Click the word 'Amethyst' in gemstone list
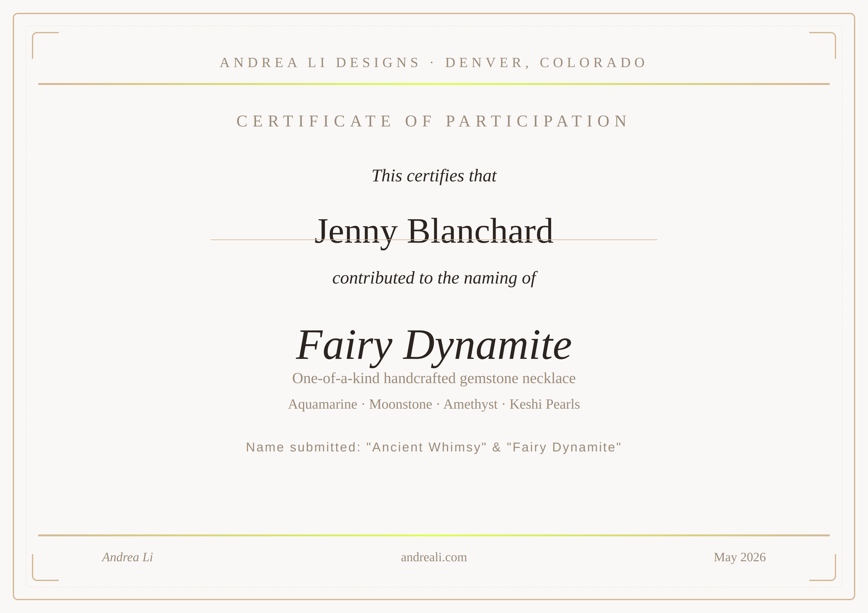The height and width of the screenshot is (613, 868). (470, 404)
